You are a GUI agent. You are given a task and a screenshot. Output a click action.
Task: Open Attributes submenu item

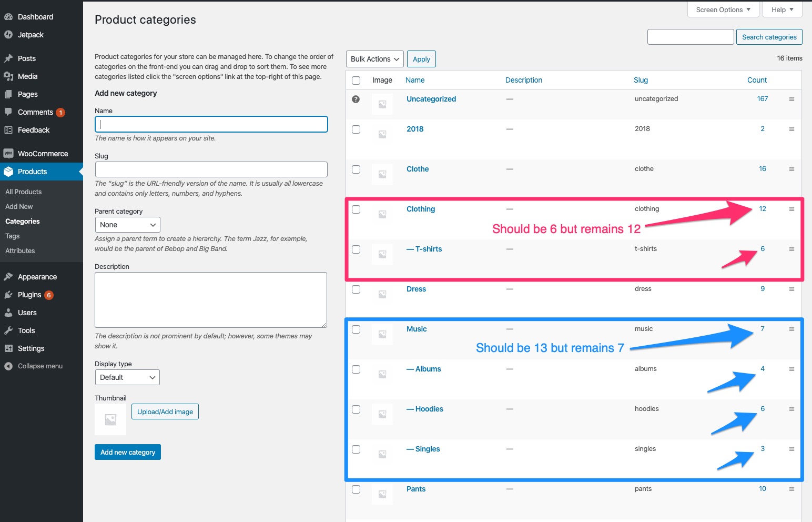coord(20,251)
